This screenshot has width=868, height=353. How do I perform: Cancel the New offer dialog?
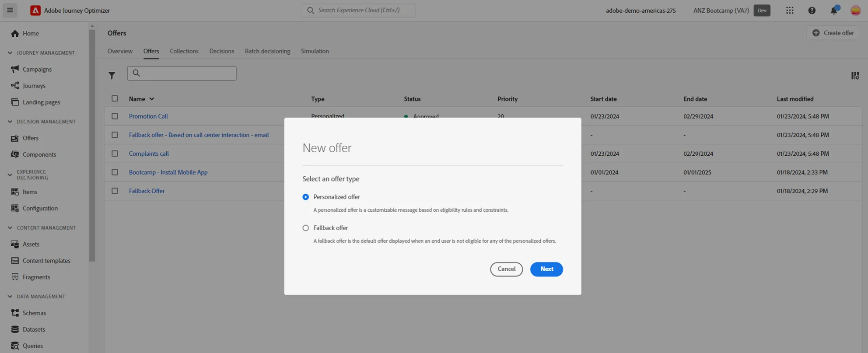(506, 269)
